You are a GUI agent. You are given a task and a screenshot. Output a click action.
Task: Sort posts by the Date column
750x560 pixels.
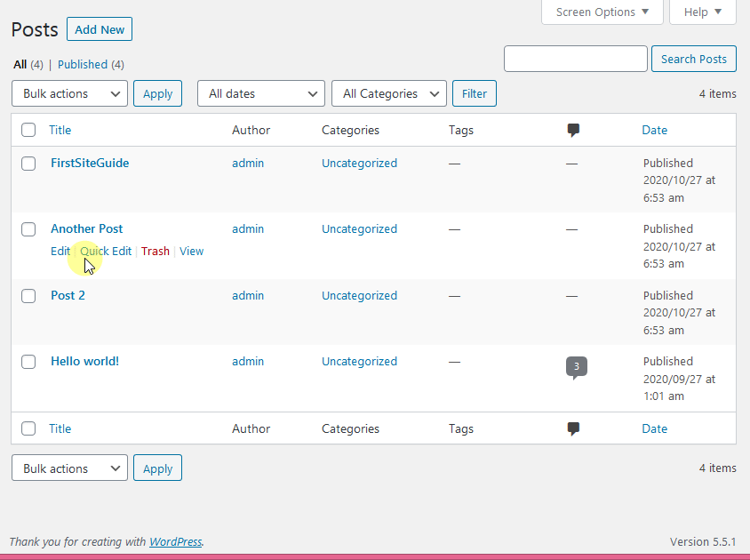coord(654,130)
